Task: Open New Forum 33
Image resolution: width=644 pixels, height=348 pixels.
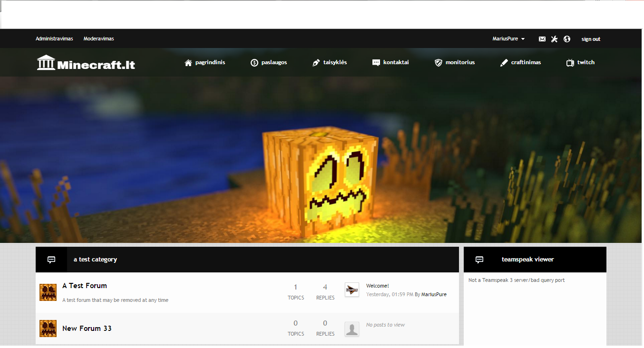Action: [x=87, y=329]
